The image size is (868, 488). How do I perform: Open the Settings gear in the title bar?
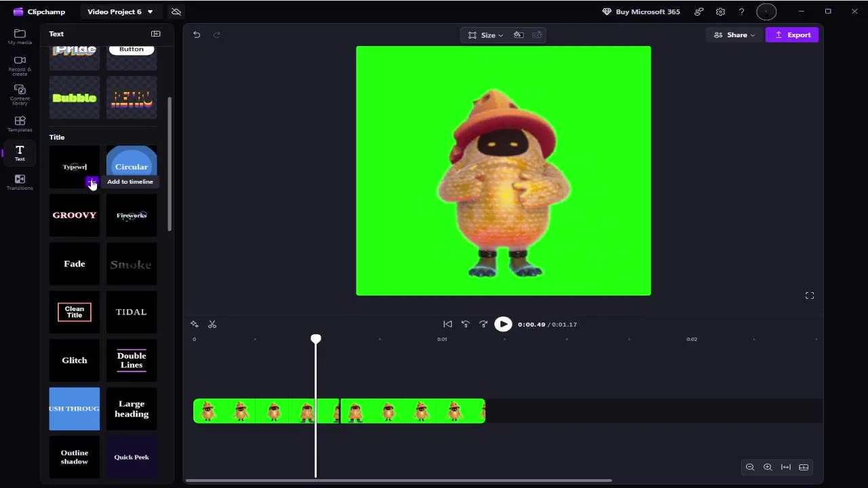click(720, 12)
